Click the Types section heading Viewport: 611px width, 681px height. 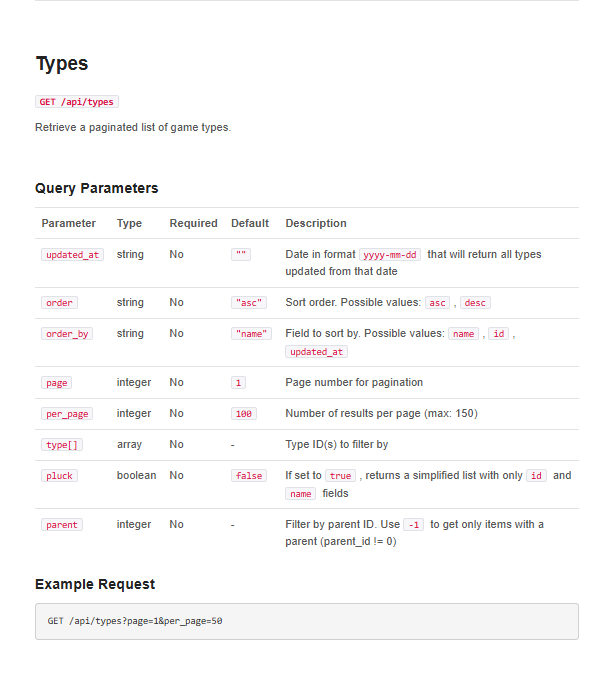point(62,64)
